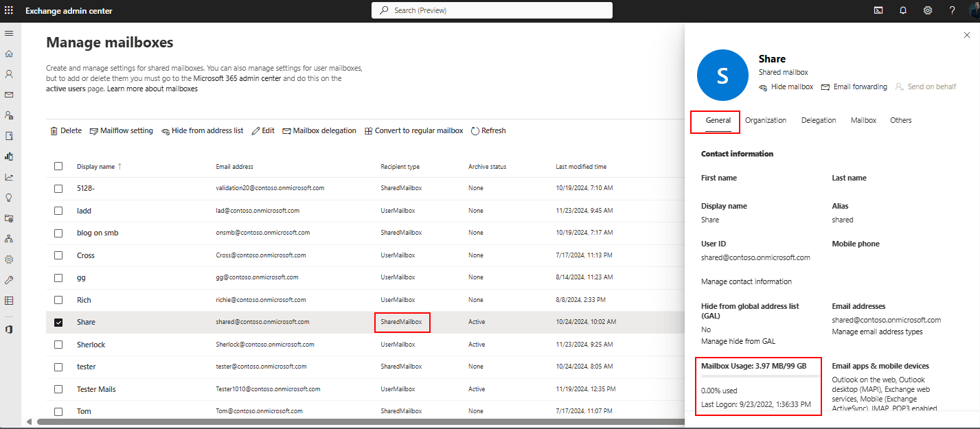Collapse the navigation with the hamburger icon
The width and height of the screenshot is (980, 429).
click(9, 33)
